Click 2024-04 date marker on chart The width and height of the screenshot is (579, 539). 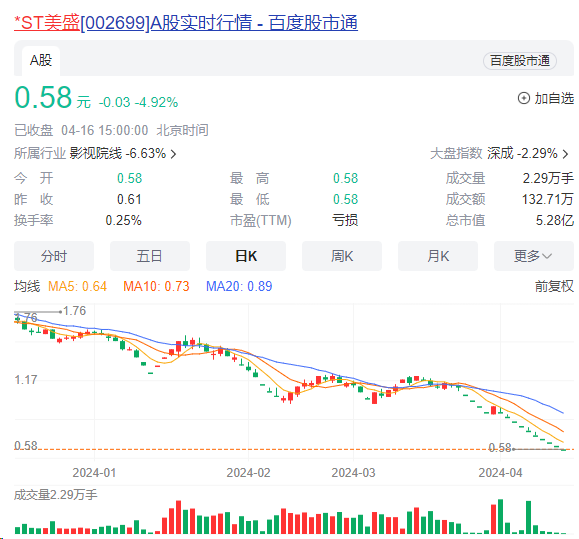[x=500, y=473]
